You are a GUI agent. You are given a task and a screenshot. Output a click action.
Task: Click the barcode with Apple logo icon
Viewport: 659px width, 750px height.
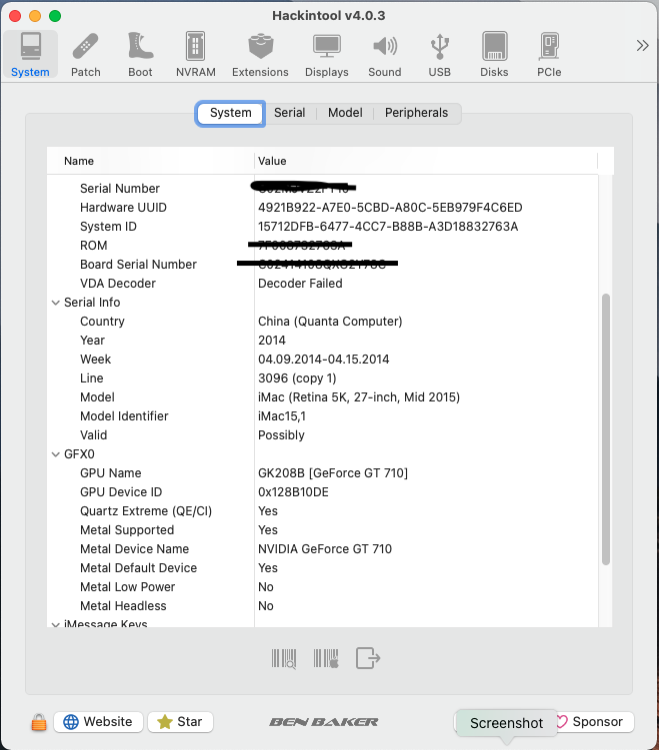click(326, 659)
